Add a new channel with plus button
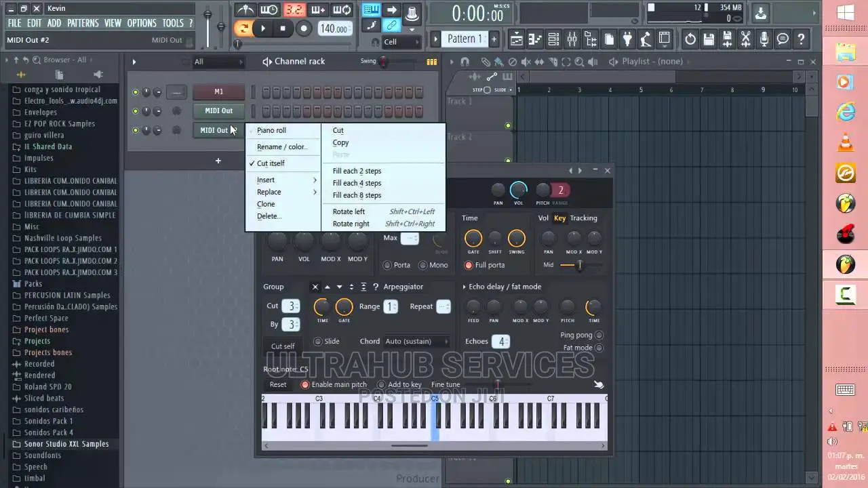Image resolution: width=868 pixels, height=488 pixels. pos(218,161)
